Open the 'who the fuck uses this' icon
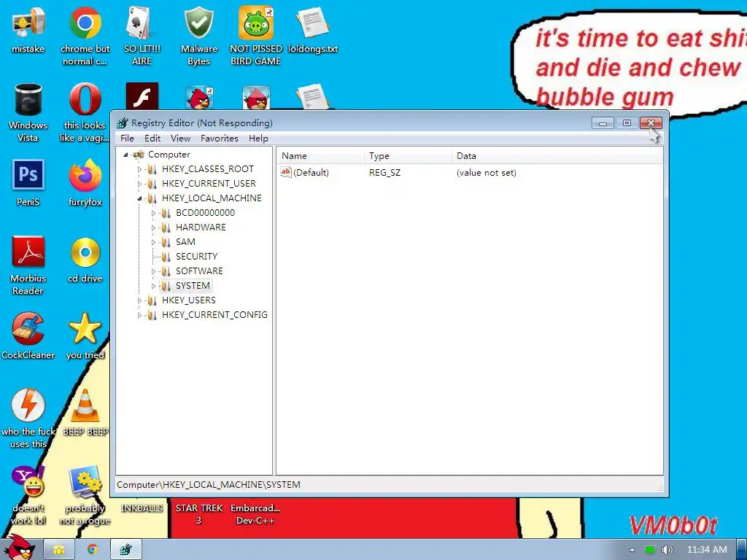Screen dimensions: 747x560 click(x=28, y=419)
